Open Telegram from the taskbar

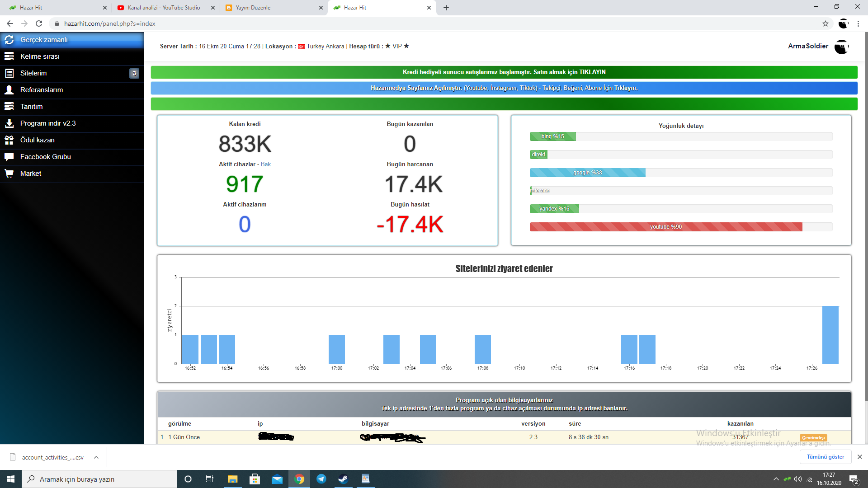pyautogui.click(x=321, y=479)
